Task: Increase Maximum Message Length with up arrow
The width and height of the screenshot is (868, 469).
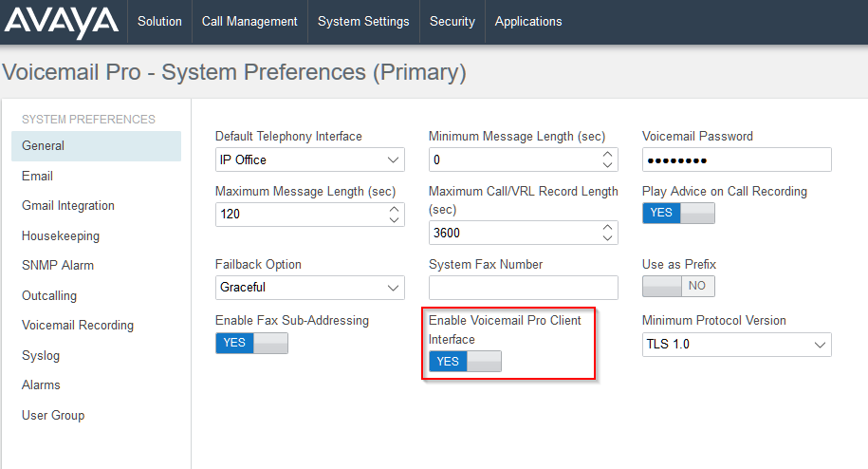Action: click(x=394, y=209)
